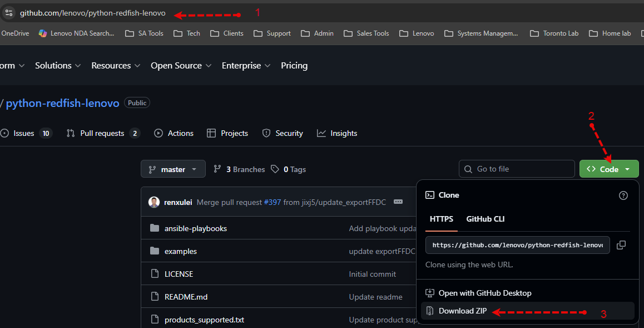Select the HTTPS clone option

coord(441,219)
